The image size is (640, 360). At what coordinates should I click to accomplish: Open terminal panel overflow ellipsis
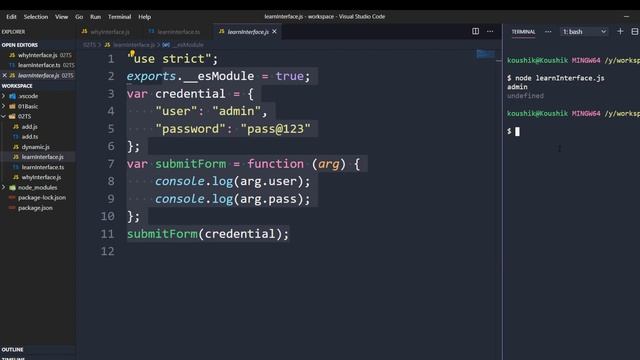tap(548, 31)
